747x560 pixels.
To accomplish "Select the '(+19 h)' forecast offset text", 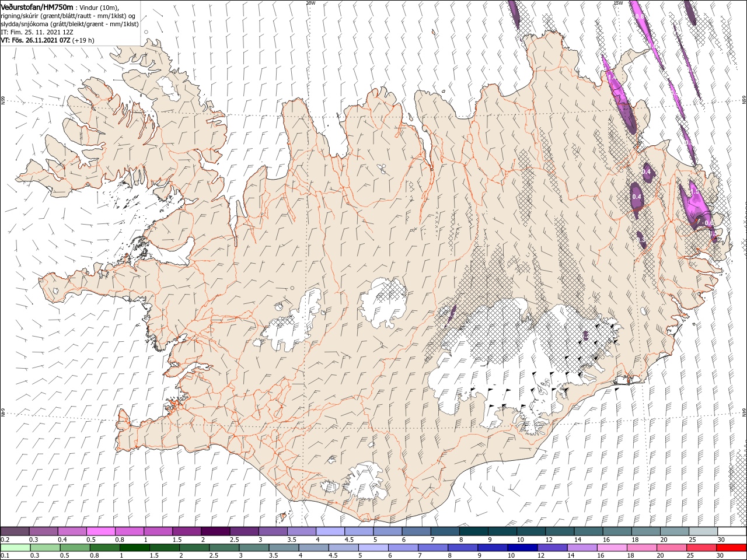I will [83, 40].
